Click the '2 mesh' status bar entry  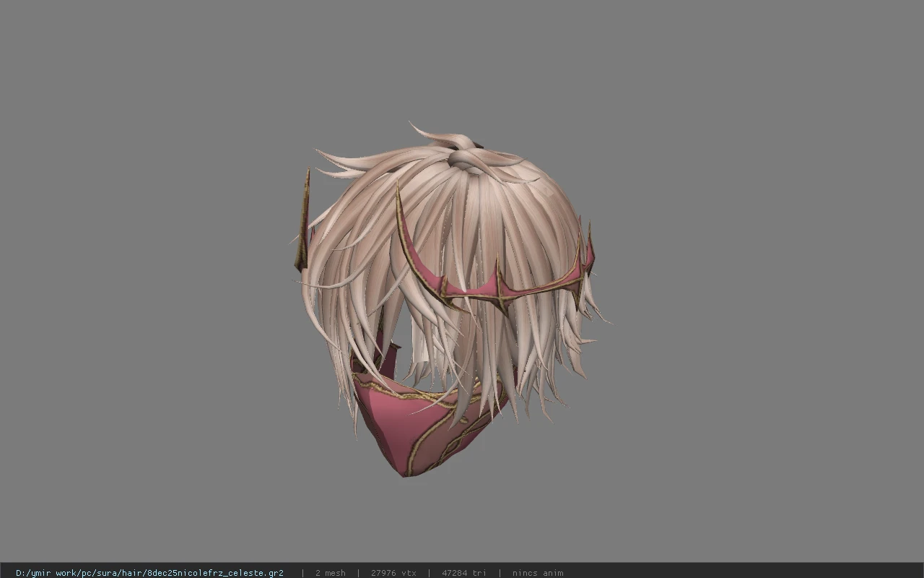[330, 573]
